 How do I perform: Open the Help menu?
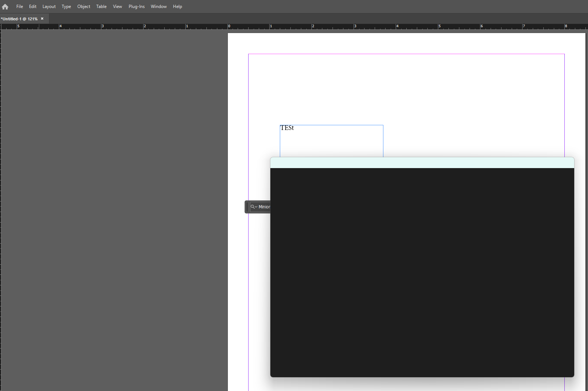tap(177, 6)
